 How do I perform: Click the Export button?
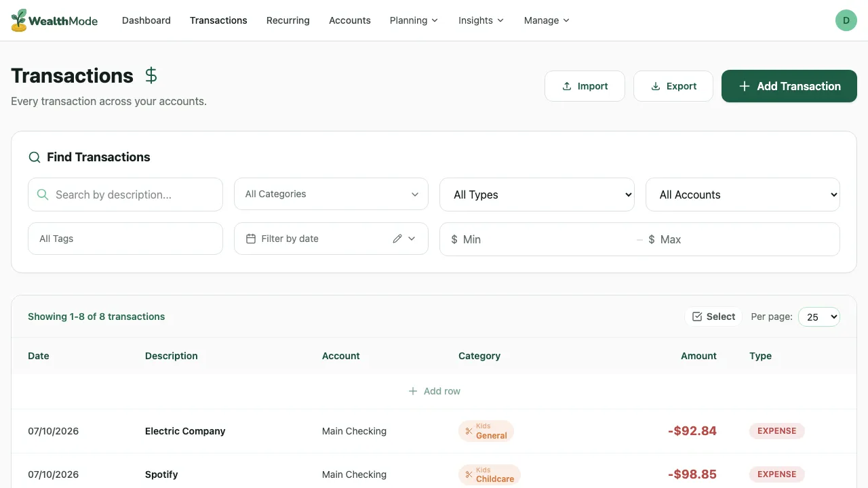pos(673,86)
